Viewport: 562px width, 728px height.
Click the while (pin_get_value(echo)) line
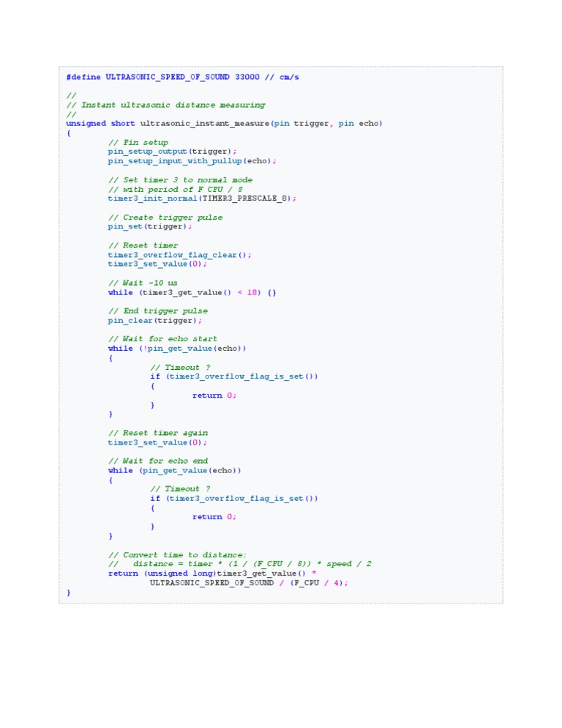coord(174,470)
